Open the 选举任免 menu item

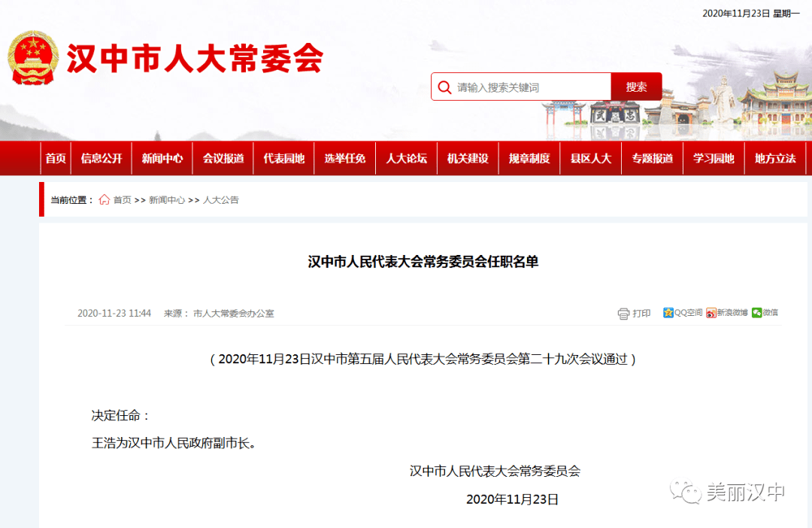(x=345, y=158)
